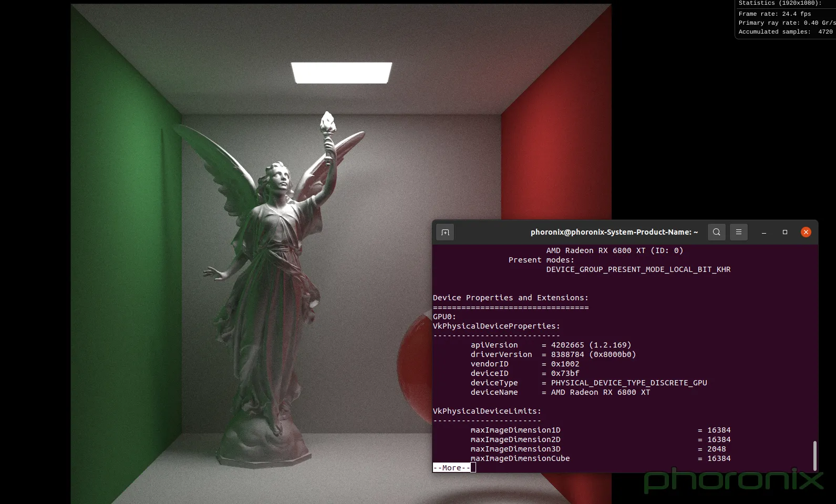This screenshot has height=504, width=836.
Task: Select the driverVersion 8388784 line
Action: (x=553, y=354)
